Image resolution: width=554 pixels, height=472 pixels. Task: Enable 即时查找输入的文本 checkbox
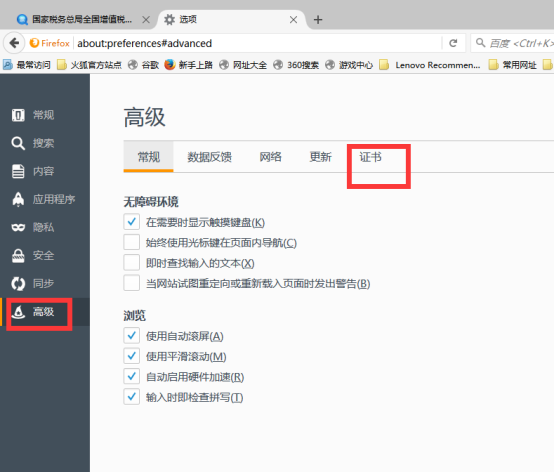[131, 262]
